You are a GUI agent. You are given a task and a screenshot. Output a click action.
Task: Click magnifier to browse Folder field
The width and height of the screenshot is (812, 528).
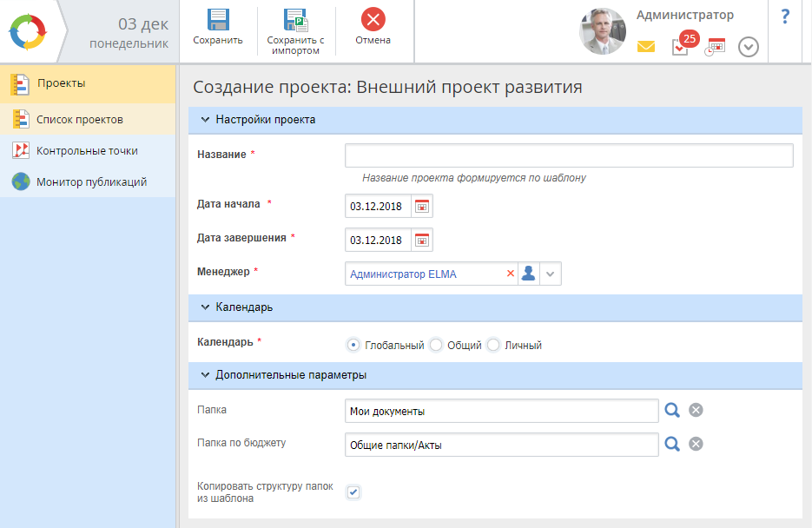(x=672, y=410)
